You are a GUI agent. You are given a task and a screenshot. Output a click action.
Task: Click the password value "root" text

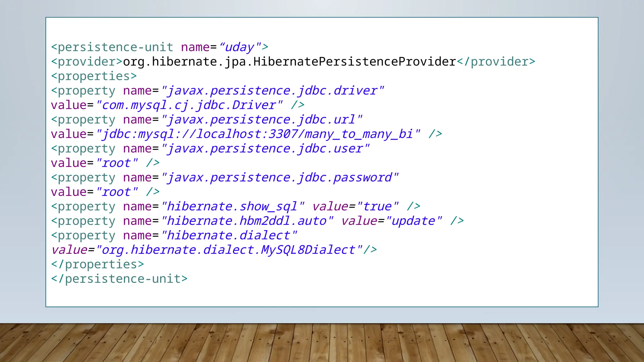(117, 192)
